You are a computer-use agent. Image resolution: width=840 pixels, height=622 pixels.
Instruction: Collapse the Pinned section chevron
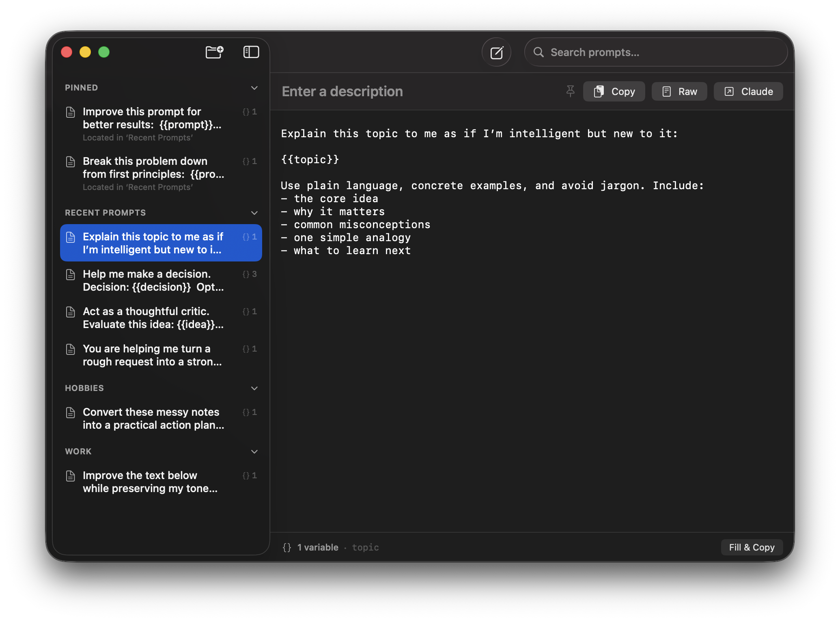tap(254, 88)
